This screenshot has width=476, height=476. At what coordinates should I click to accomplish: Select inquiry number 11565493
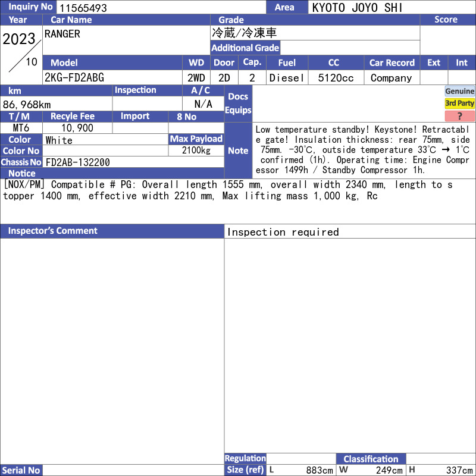pyautogui.click(x=83, y=8)
